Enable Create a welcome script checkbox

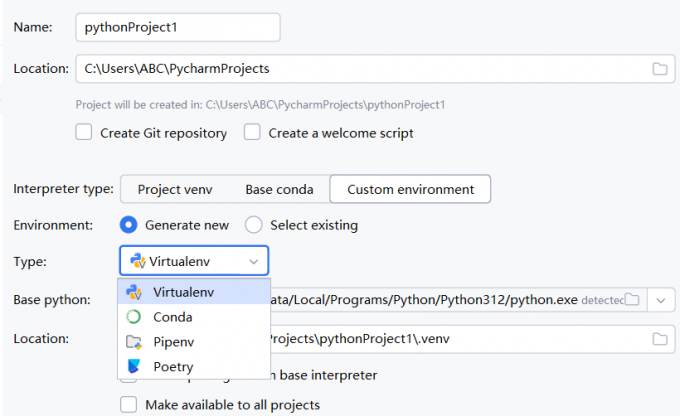click(252, 132)
